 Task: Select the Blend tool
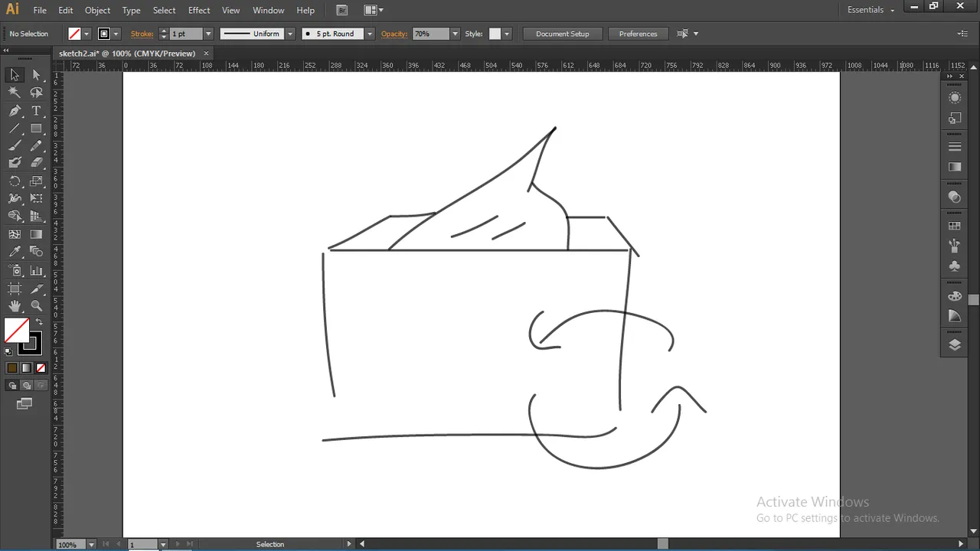36,252
